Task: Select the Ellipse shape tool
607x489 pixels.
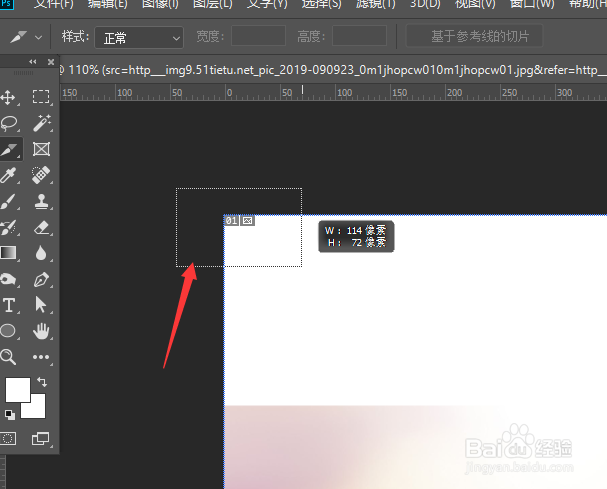Action: (8, 331)
